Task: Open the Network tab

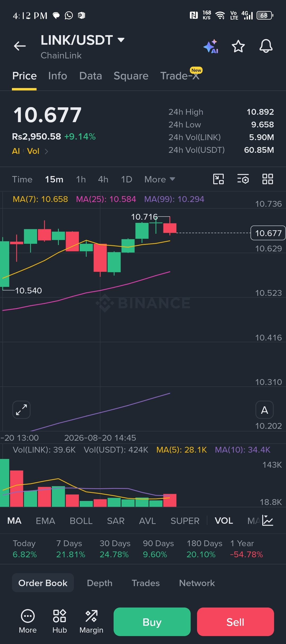Action: point(197,583)
